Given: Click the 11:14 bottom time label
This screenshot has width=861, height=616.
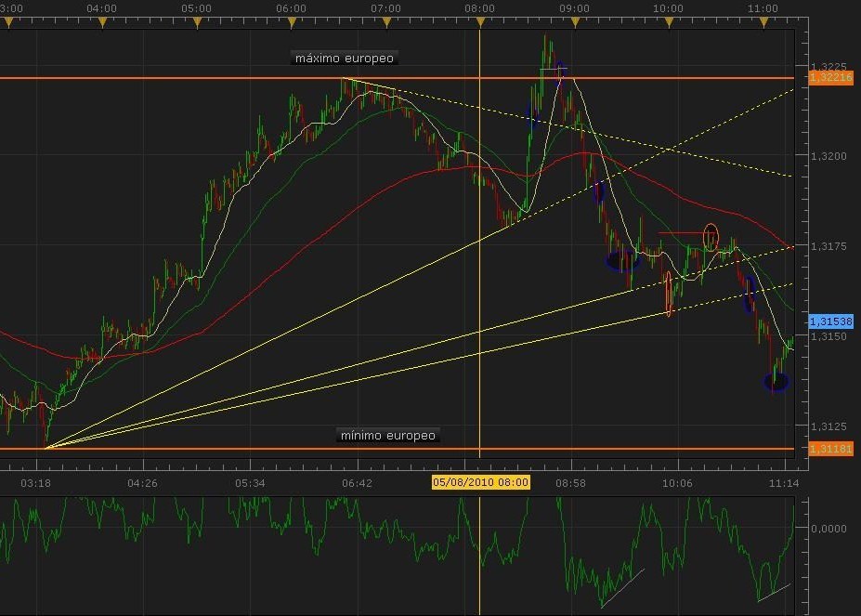Looking at the screenshot, I should [784, 483].
